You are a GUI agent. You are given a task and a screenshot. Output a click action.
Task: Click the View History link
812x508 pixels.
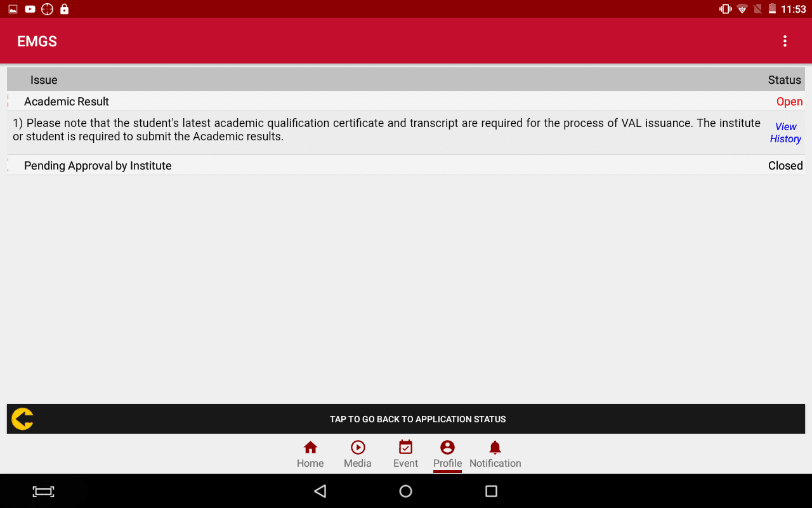(785, 133)
